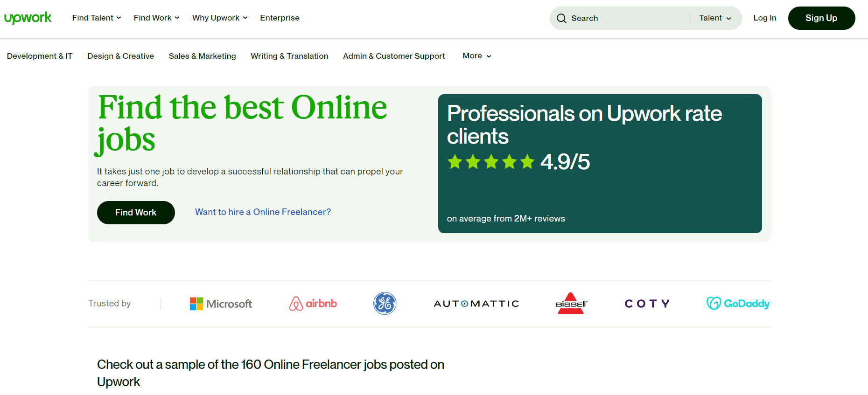Click the 'Want to hire a Online Freelancer?' link
Screen dimensions: 868x395
point(263,212)
